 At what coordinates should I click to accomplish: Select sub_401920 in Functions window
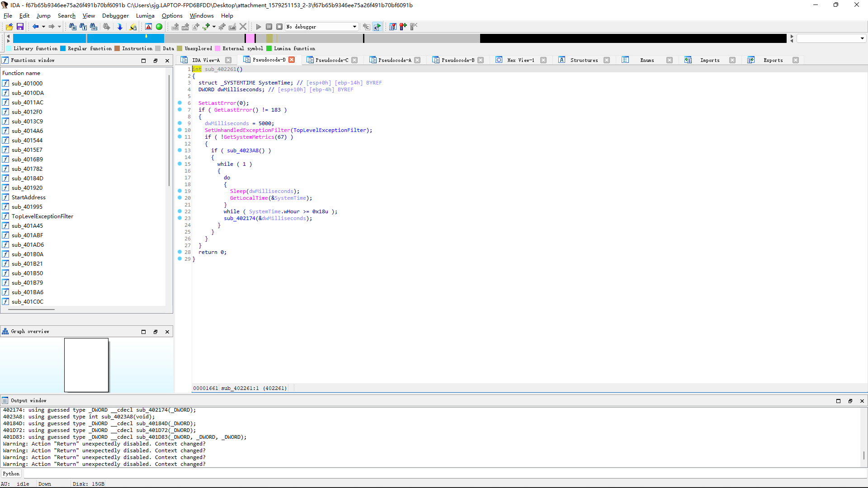(x=27, y=188)
